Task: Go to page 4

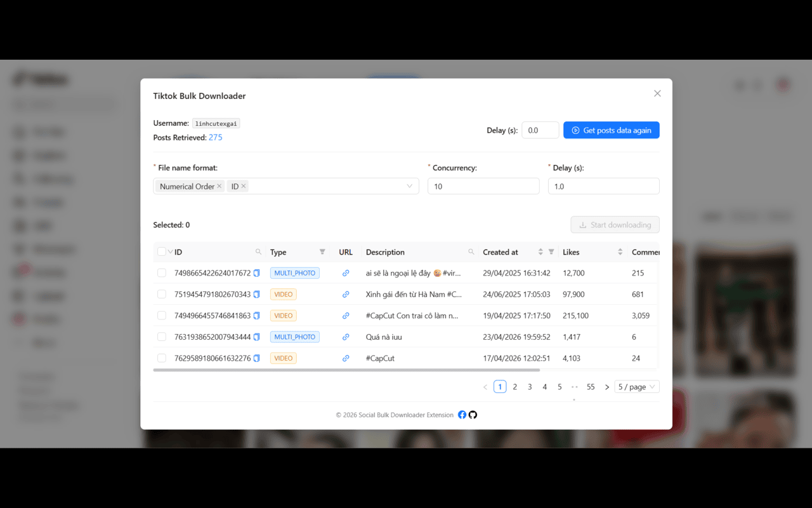Action: click(544, 387)
